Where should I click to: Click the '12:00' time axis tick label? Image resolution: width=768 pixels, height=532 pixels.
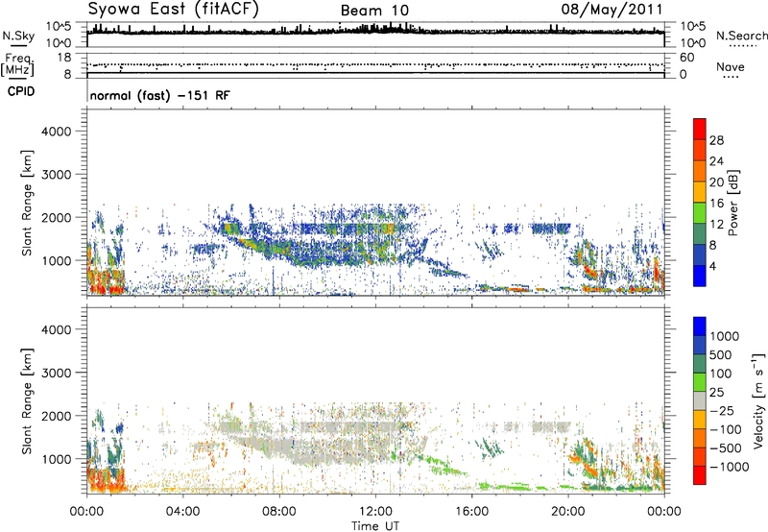(375, 512)
